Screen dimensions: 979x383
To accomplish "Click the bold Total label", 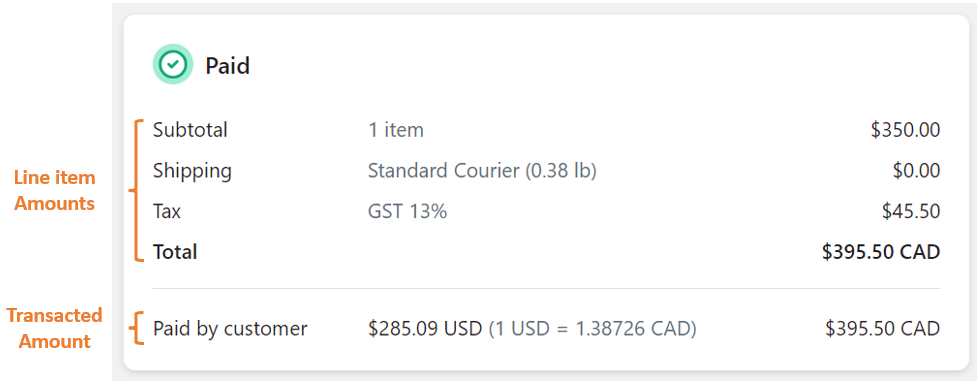I will [x=175, y=252].
